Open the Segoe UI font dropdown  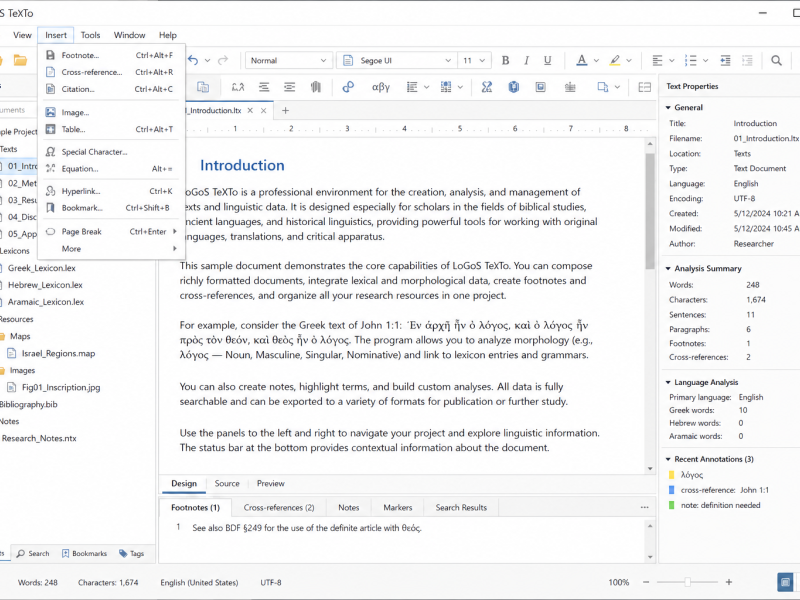coord(396,60)
